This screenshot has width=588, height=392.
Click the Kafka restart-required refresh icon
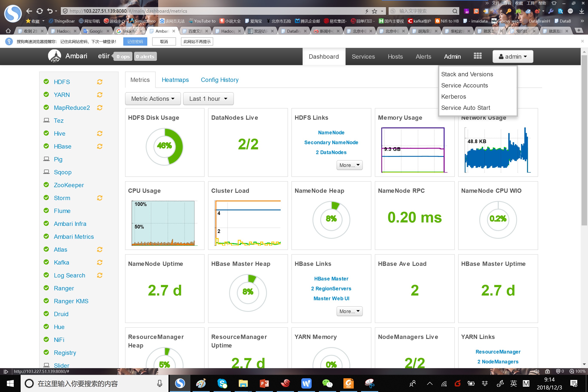tap(100, 262)
